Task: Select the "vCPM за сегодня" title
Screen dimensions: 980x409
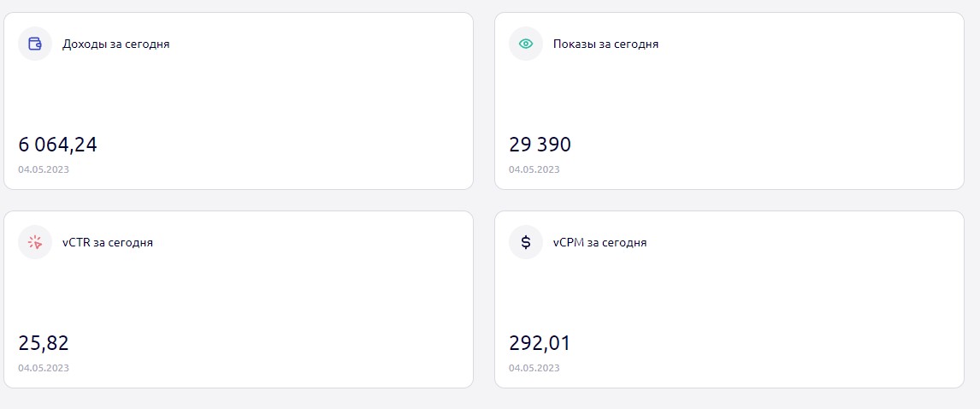Action: point(600,243)
